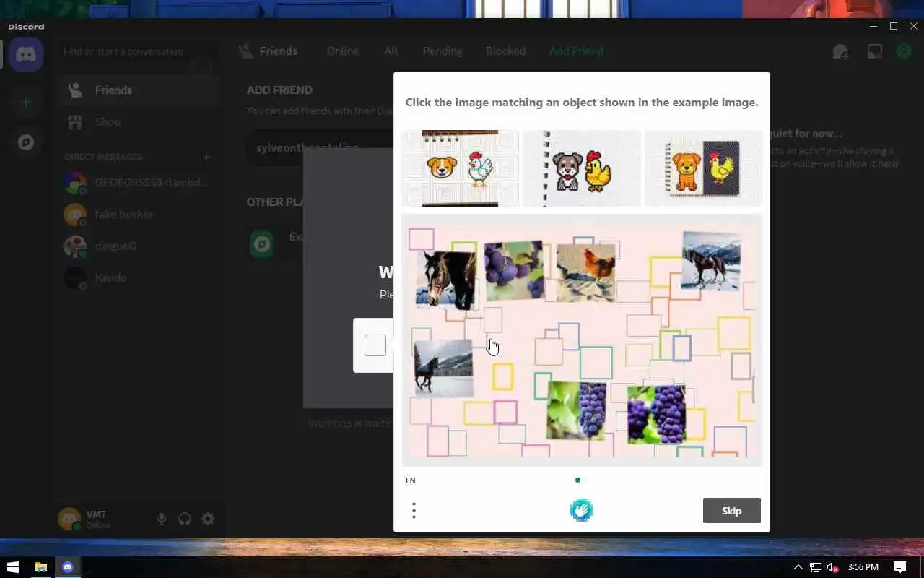924x578 pixels.
Task: Click the Friends icon in the sidebar
Action: tap(75, 90)
